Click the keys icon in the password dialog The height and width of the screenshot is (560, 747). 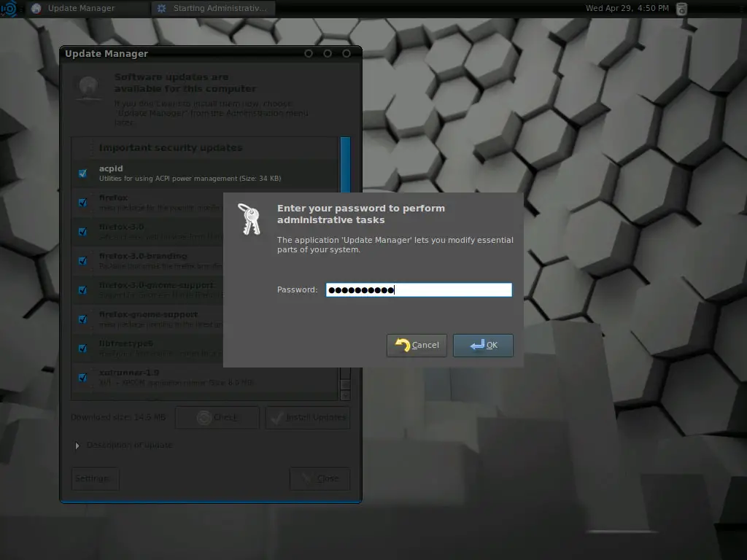(249, 219)
